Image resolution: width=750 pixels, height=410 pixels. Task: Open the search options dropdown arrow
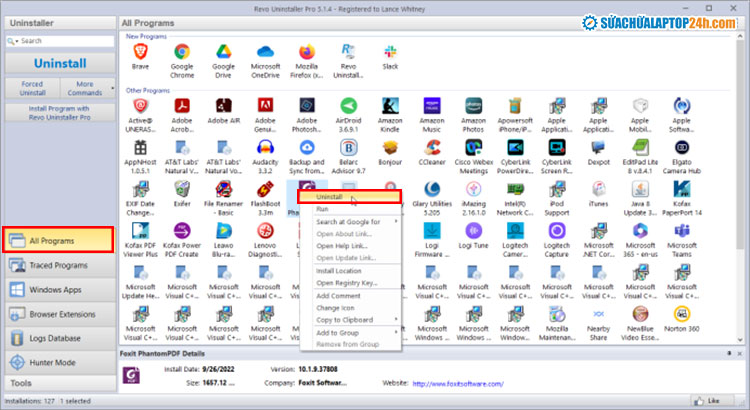17,42
